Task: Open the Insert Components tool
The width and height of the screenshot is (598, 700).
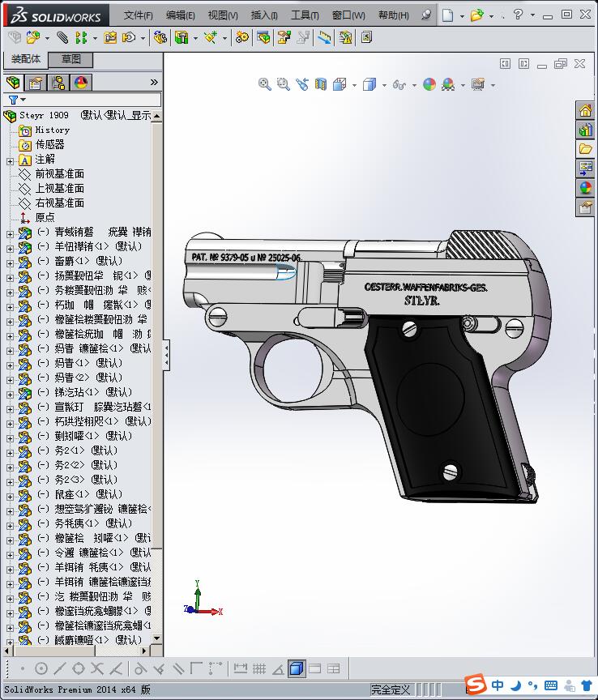Action: coord(32,37)
